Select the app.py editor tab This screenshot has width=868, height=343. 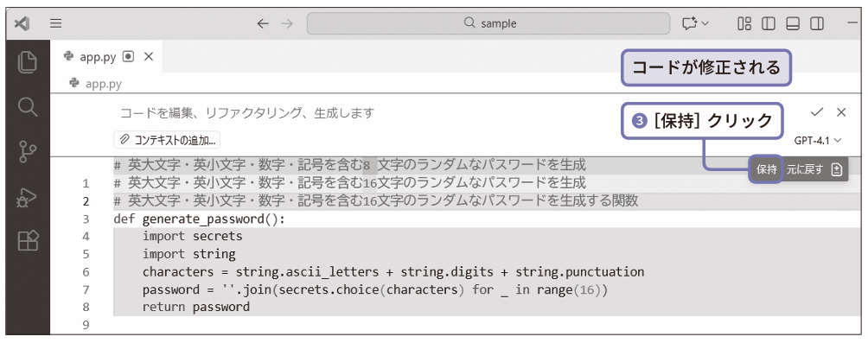coord(106,57)
